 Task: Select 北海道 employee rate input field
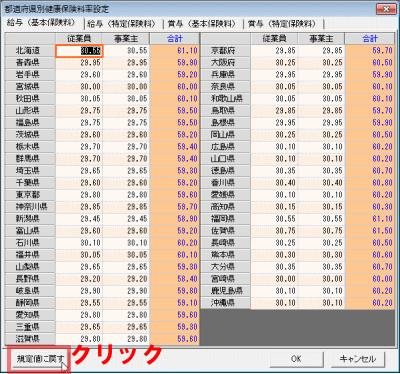coord(79,51)
